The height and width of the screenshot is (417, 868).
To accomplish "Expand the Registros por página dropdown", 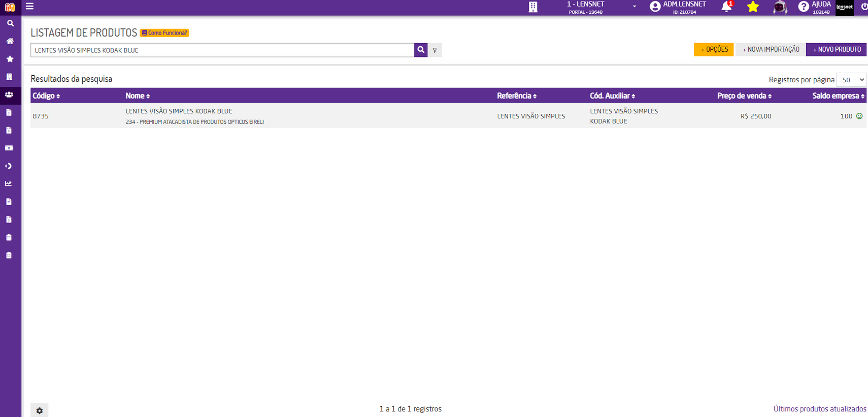I will tap(851, 80).
